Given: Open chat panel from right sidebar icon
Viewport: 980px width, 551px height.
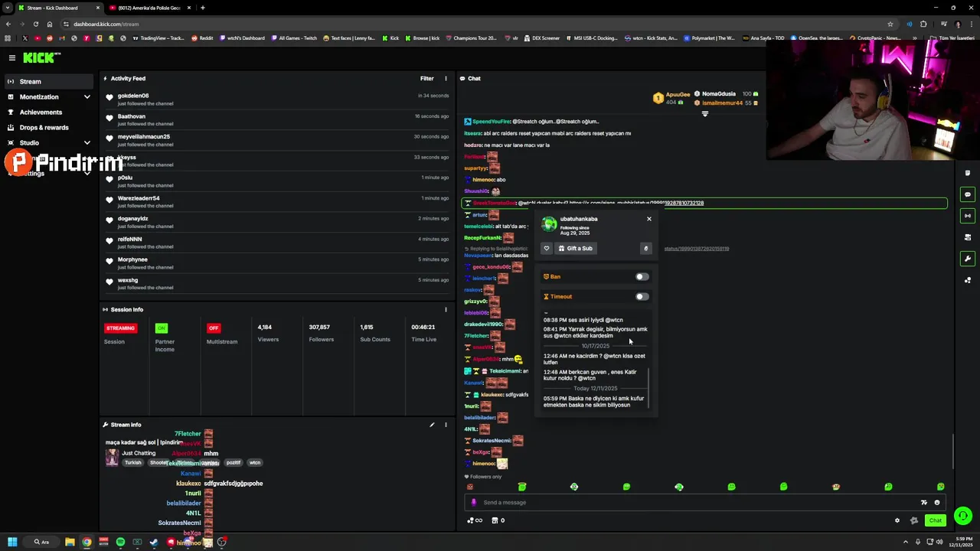Looking at the screenshot, I should pyautogui.click(x=968, y=194).
